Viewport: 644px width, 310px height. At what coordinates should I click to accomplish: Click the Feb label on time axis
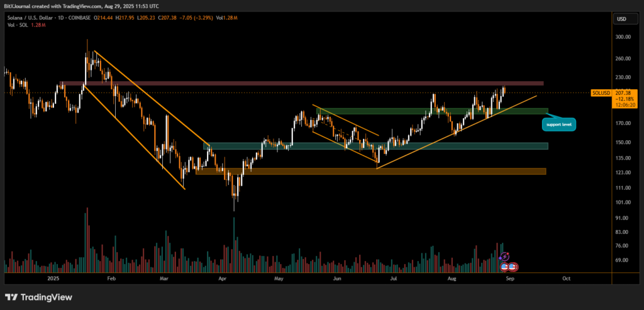111,277
